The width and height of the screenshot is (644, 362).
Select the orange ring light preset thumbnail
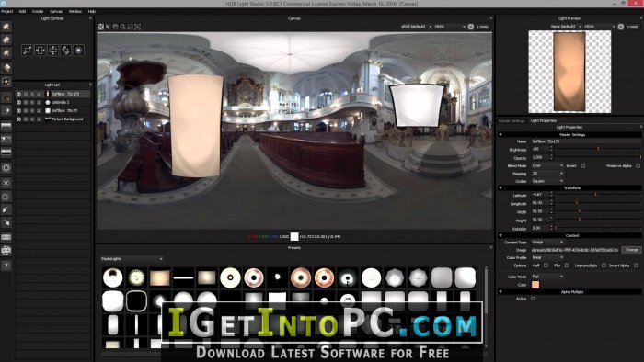(x=324, y=277)
